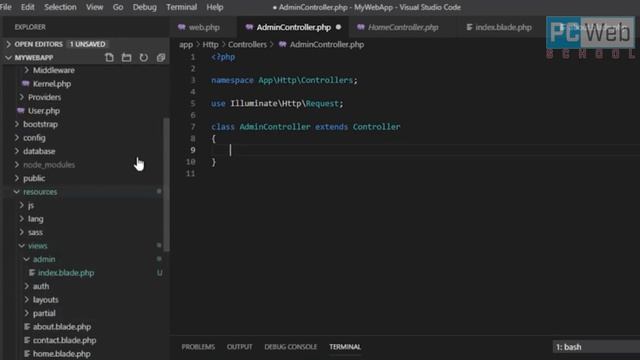Viewport: 640px width, 360px height.
Task: Click about.blade.php file icon
Action: click(27, 327)
